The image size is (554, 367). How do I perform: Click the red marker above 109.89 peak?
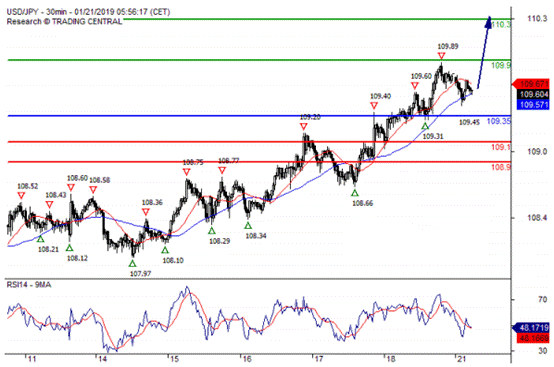click(x=441, y=56)
